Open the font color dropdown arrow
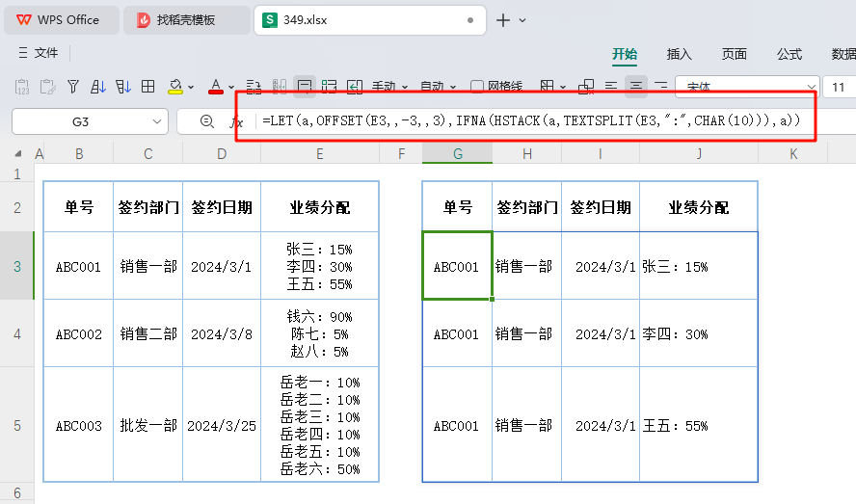856x504 pixels. [x=231, y=88]
